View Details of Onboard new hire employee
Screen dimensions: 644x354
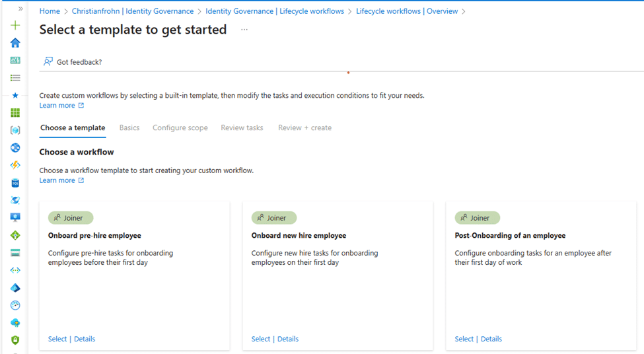288,339
